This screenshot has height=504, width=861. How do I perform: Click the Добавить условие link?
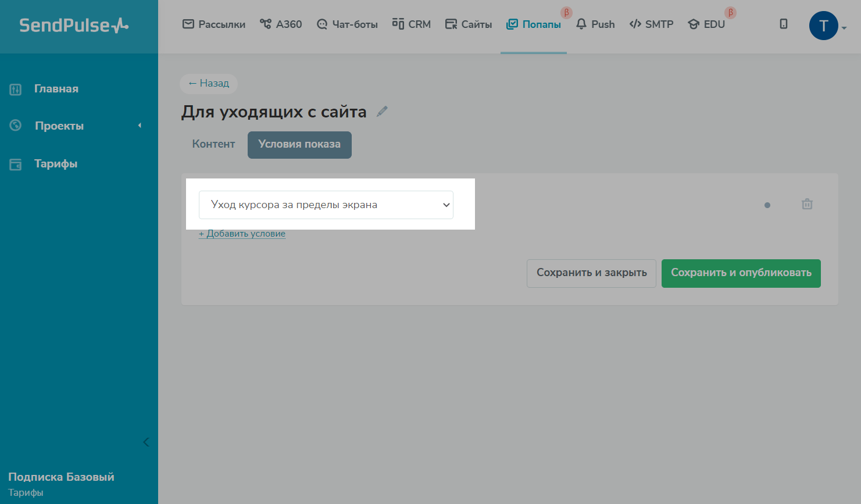(x=242, y=234)
